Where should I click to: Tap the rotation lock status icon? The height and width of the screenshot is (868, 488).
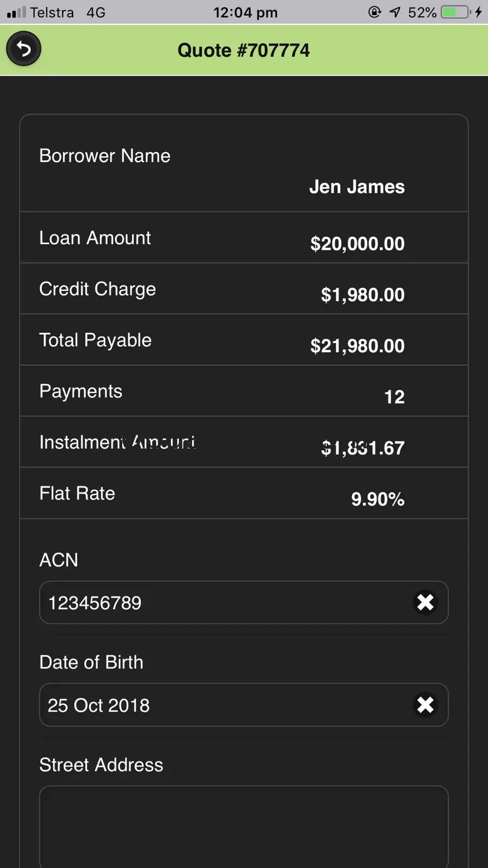point(375,12)
